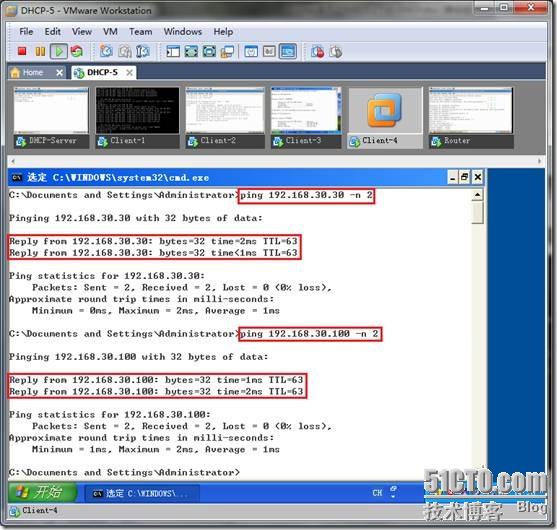
Task: Click the text 'Ping statistics for 192.168.30.100:'
Action: 109,415
